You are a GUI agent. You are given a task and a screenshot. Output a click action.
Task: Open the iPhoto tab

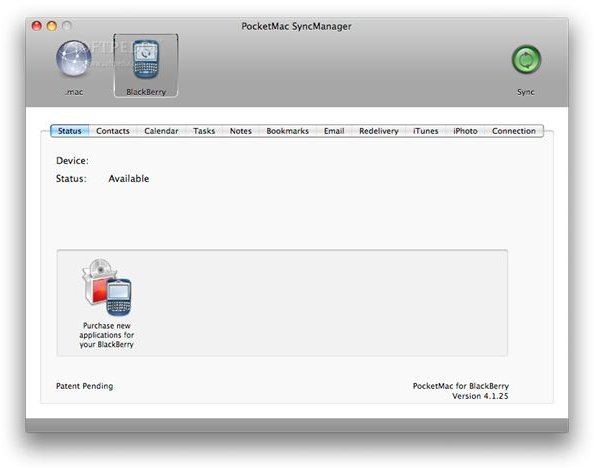pos(465,131)
